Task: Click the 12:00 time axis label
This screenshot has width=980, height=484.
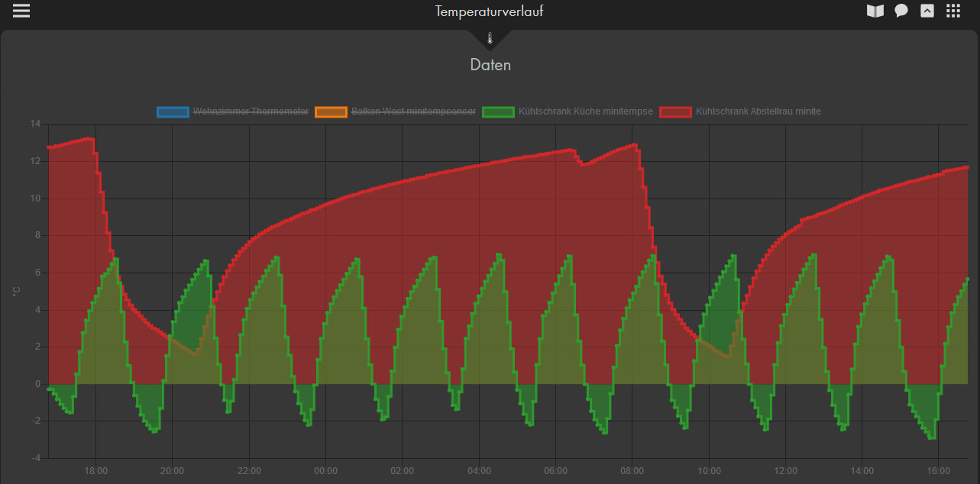Action: coord(786,470)
